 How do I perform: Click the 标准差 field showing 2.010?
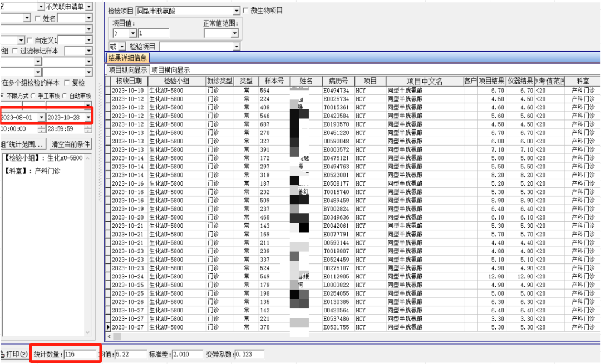tap(187, 354)
